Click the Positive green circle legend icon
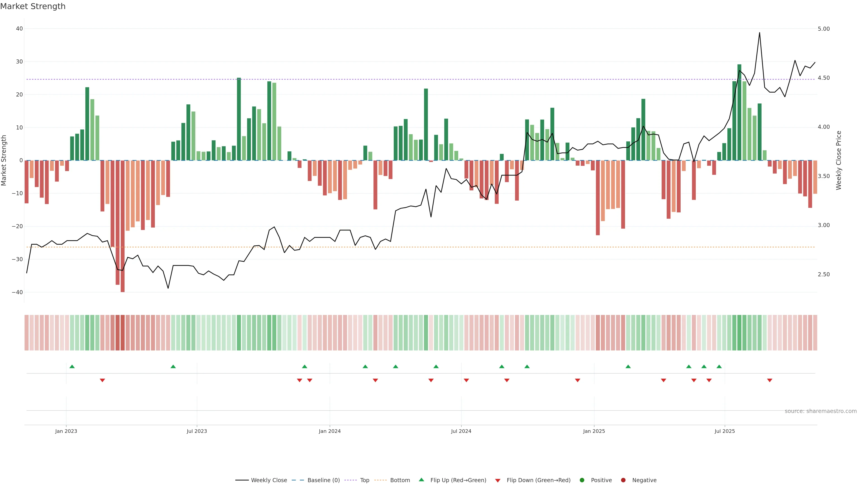 point(582,480)
